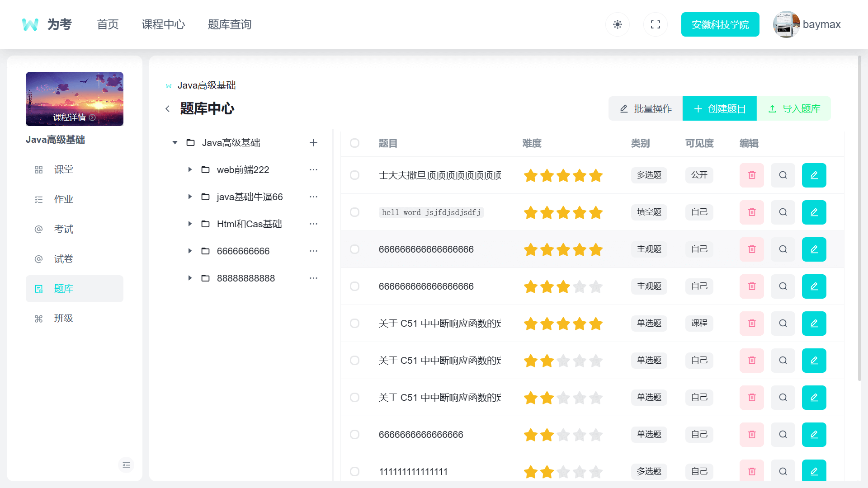868x488 pixels.
Task: Collapse the sidebar with bottom menu icon
Action: point(126,465)
